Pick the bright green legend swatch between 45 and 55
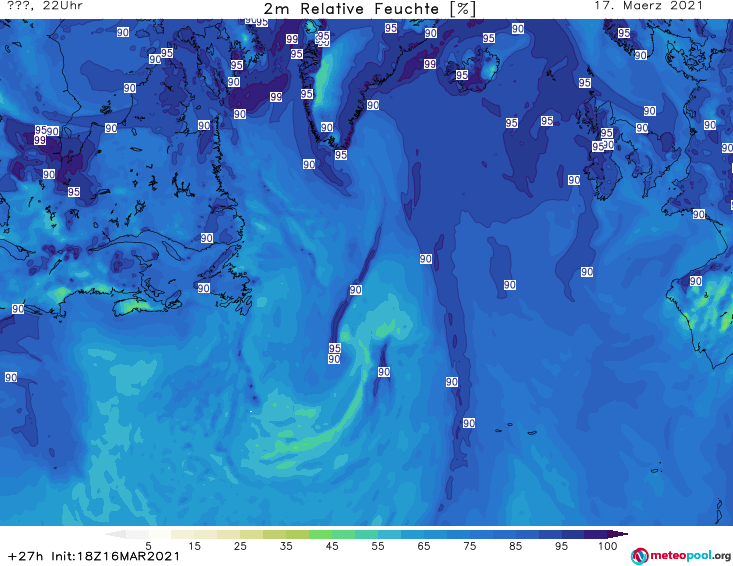 (344, 534)
